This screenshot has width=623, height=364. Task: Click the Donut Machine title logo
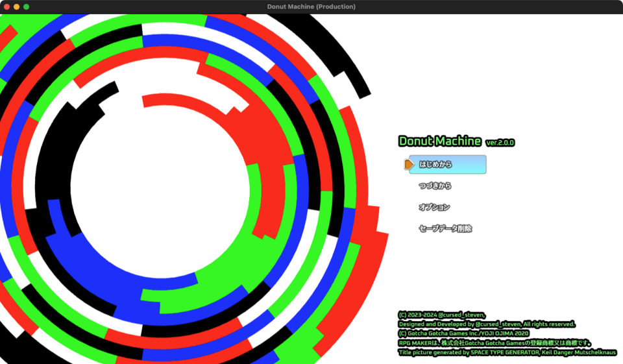point(440,141)
